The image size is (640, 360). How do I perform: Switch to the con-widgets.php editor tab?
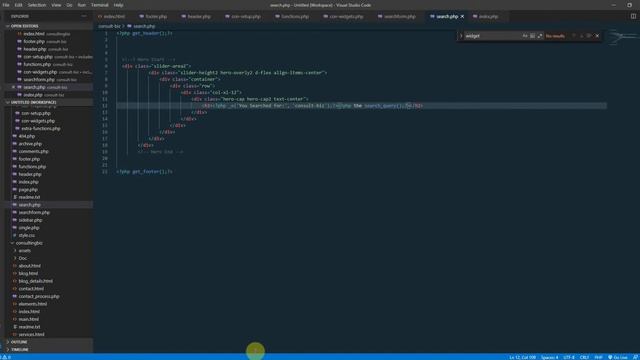pyautogui.click(x=343, y=16)
